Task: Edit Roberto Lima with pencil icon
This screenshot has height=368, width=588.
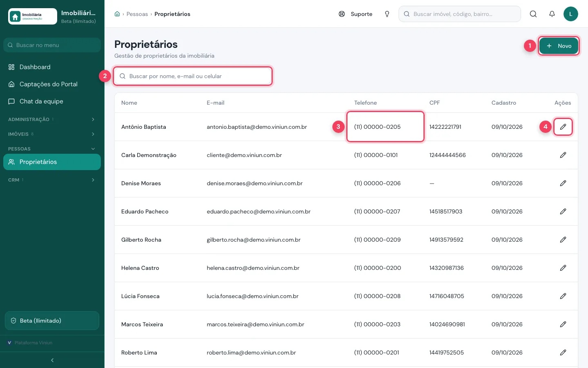Action: [x=563, y=352]
